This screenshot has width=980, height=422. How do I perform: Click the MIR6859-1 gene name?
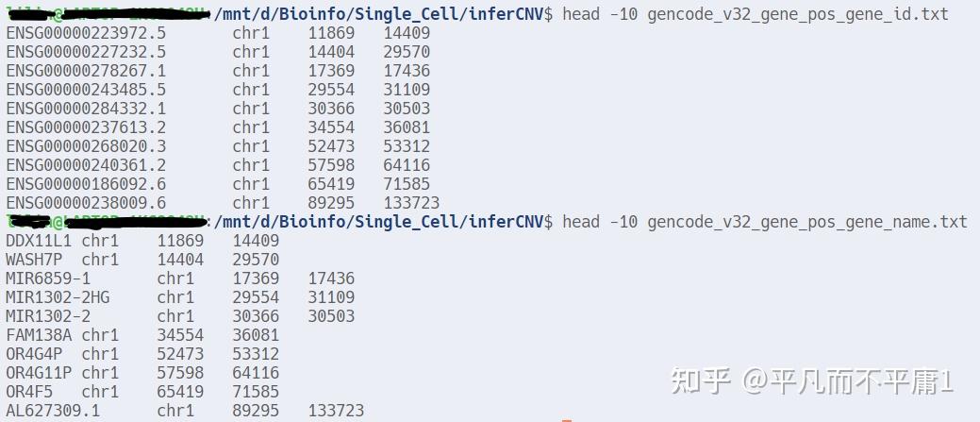(x=48, y=279)
